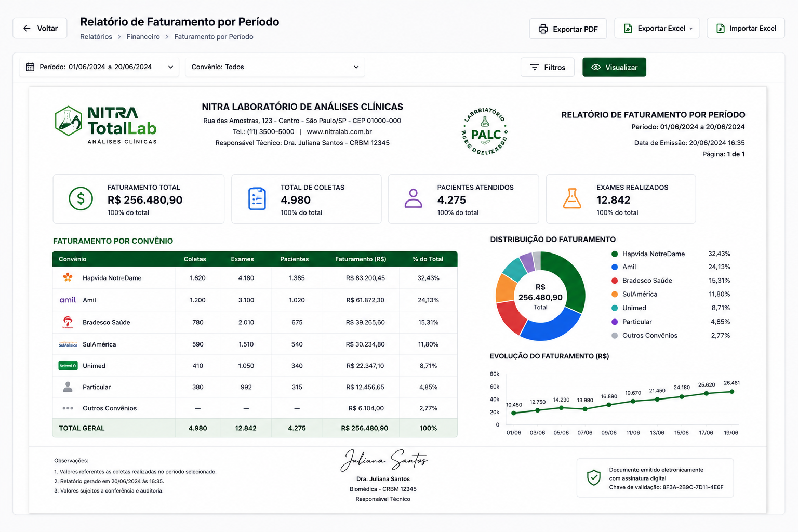
Task: Click the Bradesco Saúde logo in table
Action: [x=68, y=322]
